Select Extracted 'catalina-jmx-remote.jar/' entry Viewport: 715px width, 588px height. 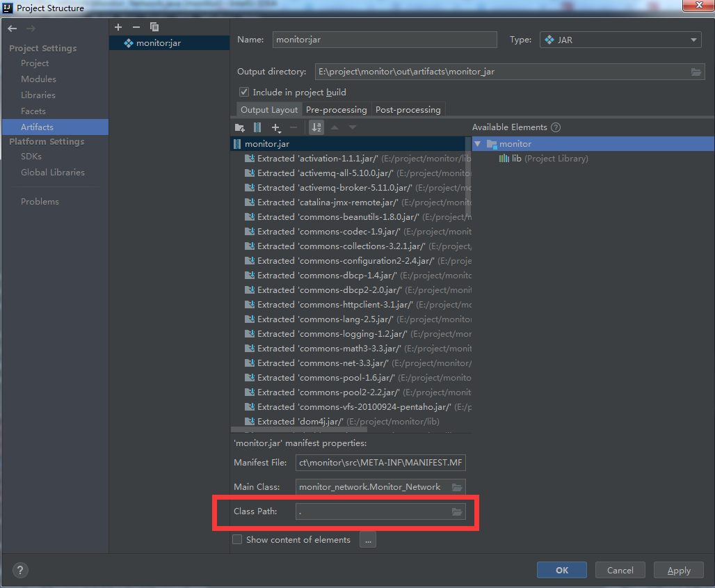357,202
